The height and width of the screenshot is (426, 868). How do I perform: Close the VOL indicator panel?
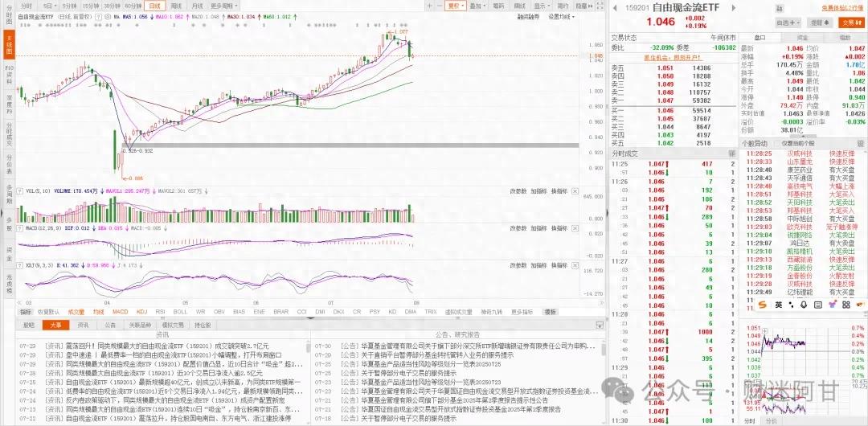click(575, 191)
